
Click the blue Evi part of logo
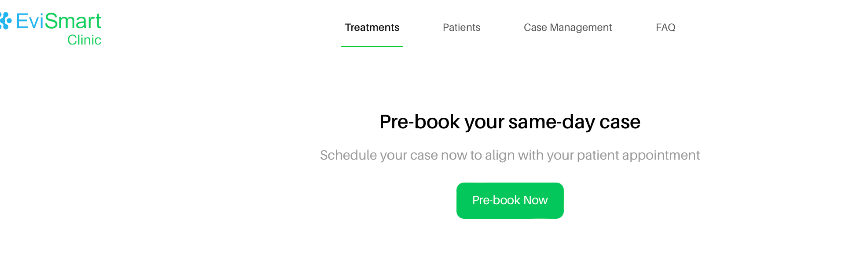[x=30, y=21]
